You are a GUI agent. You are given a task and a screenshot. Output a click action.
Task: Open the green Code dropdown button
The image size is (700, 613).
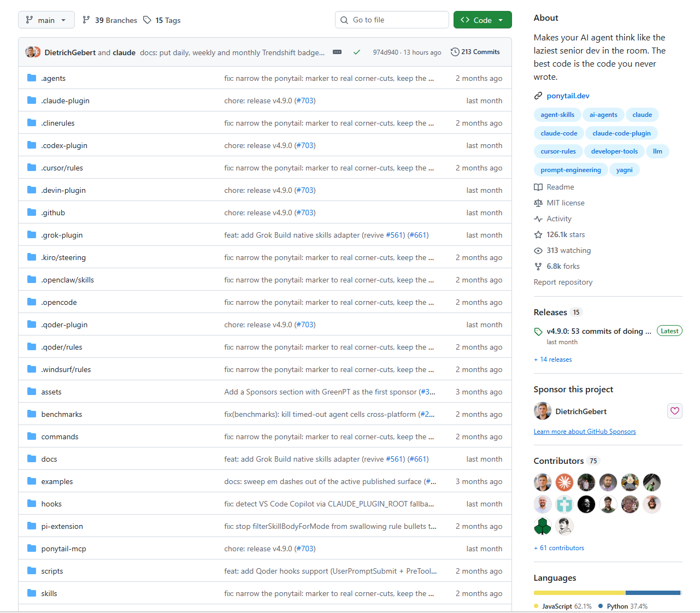[483, 20]
